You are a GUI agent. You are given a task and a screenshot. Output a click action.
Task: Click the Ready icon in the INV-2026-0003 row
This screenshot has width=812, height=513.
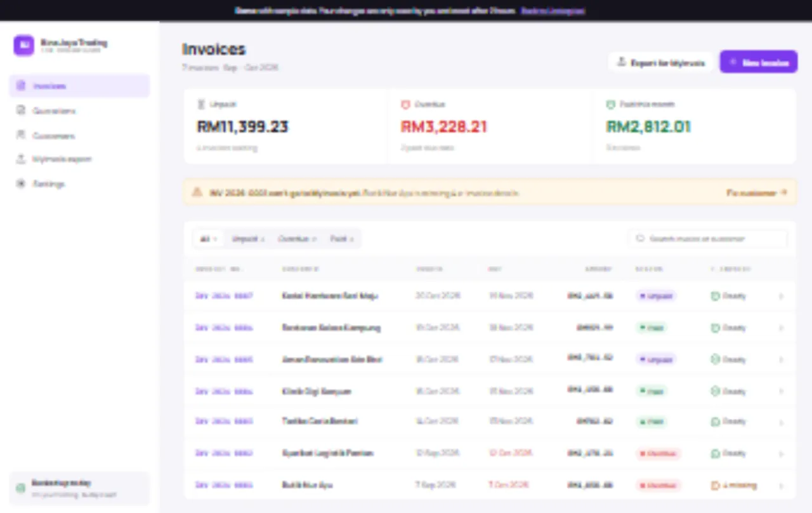[x=714, y=422]
